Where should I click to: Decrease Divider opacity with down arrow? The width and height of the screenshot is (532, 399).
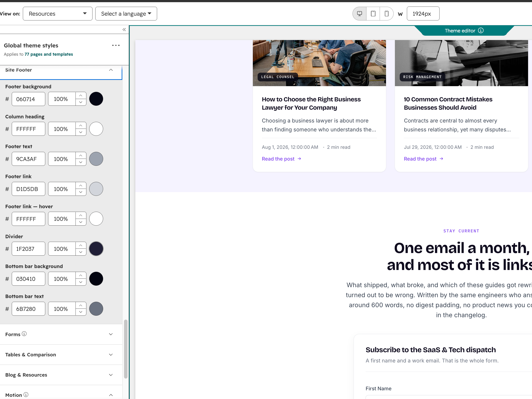81,252
